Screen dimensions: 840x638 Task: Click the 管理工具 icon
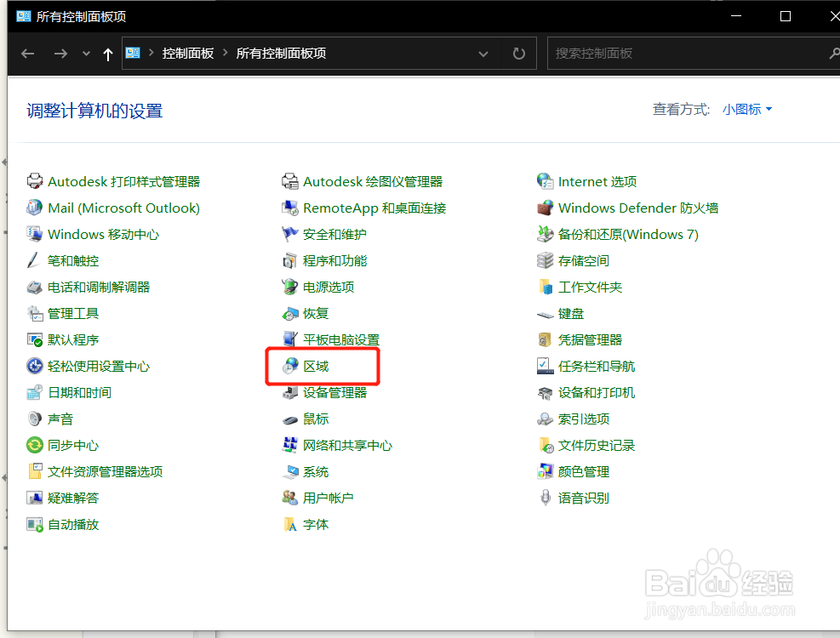tap(35, 313)
